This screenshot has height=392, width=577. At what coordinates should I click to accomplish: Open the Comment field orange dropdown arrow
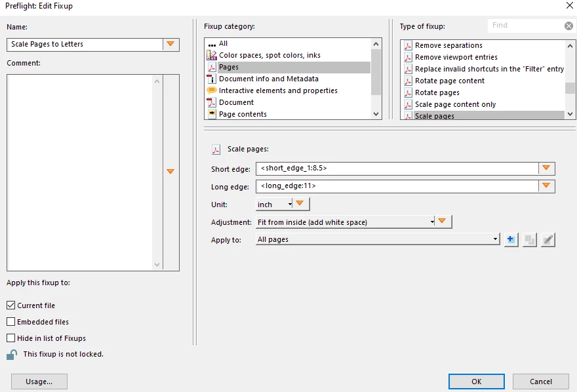(x=170, y=171)
